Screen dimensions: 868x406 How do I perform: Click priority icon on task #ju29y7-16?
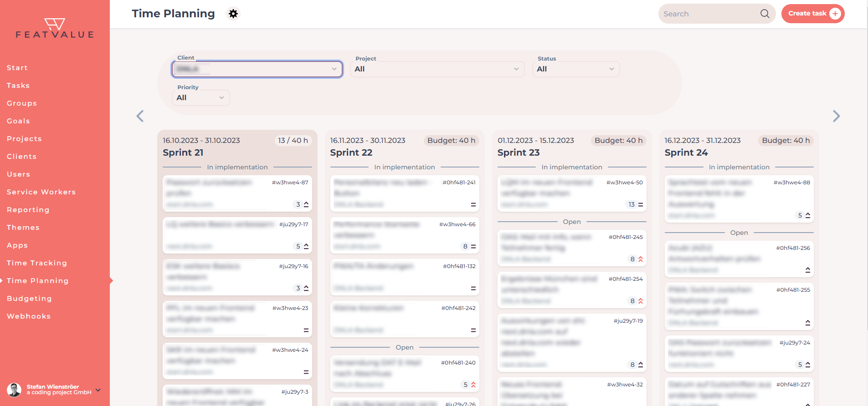coord(306,288)
